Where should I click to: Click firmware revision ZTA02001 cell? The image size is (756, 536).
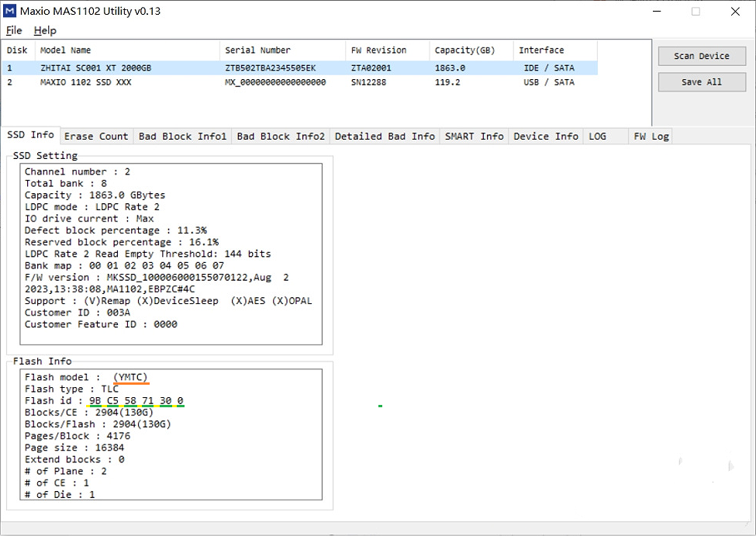(371, 68)
